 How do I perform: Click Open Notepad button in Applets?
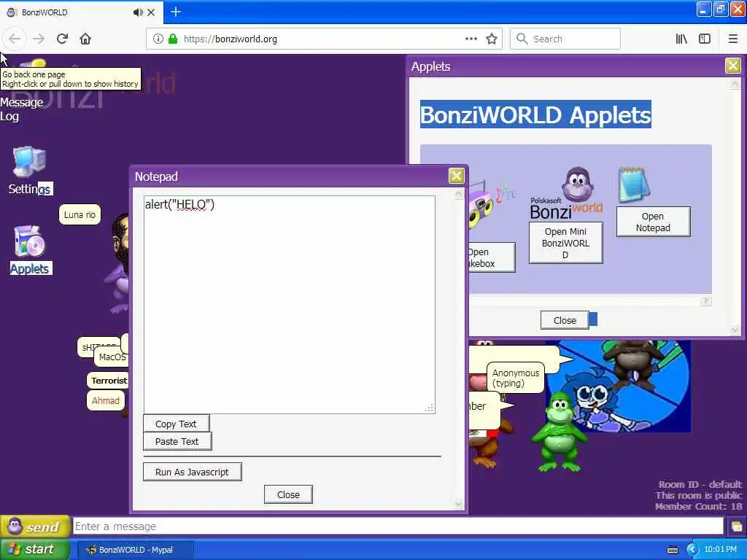[653, 222]
